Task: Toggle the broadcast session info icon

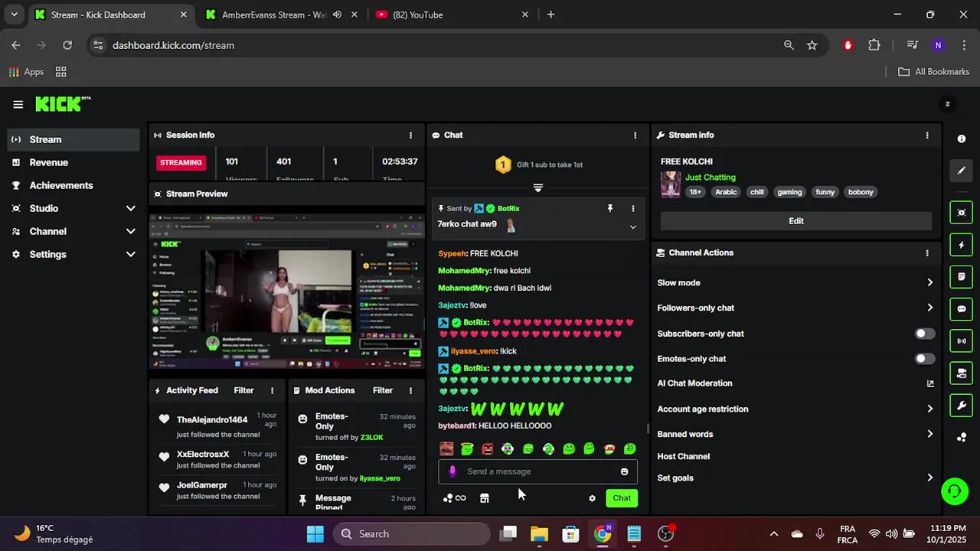Action: [x=962, y=341]
